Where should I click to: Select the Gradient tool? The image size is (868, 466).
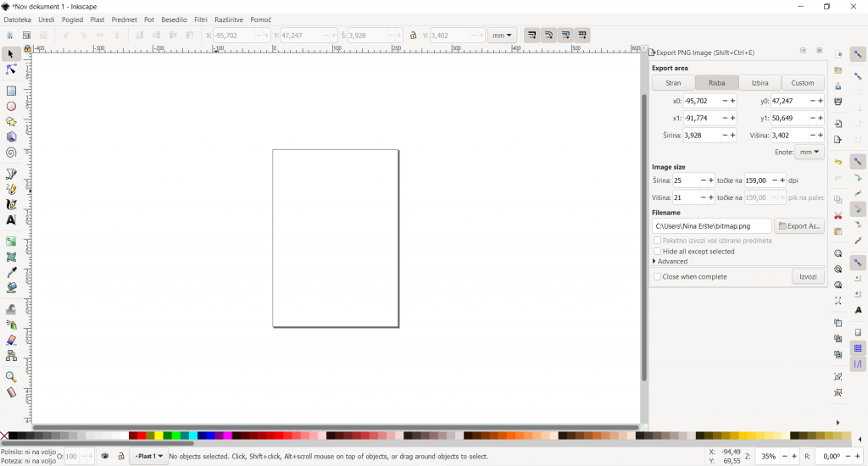10,241
